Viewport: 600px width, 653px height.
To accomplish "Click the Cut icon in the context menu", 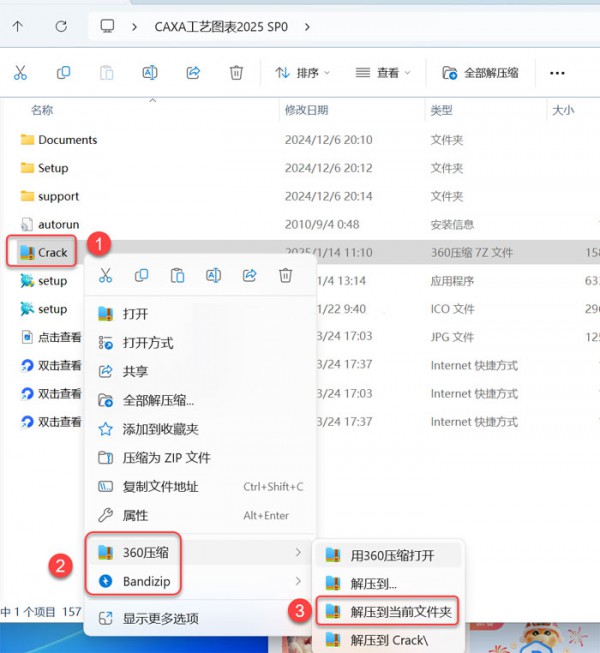I will click(x=105, y=275).
